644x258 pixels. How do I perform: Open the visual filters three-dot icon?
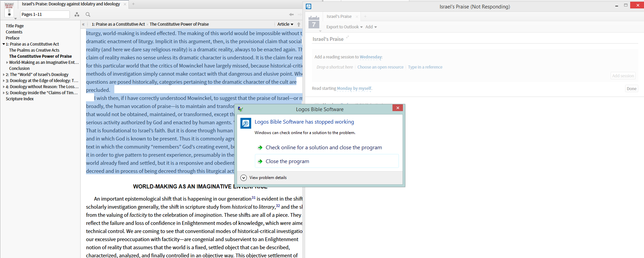(77, 15)
